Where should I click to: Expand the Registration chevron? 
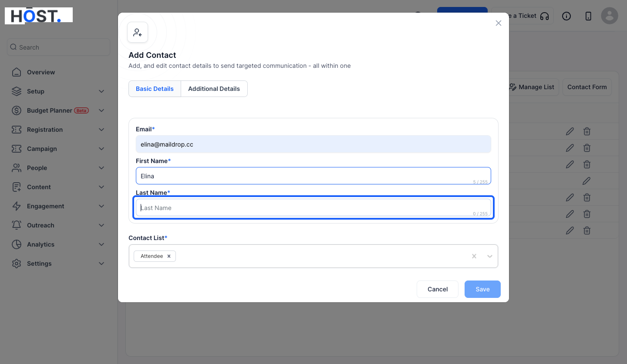[x=101, y=130]
